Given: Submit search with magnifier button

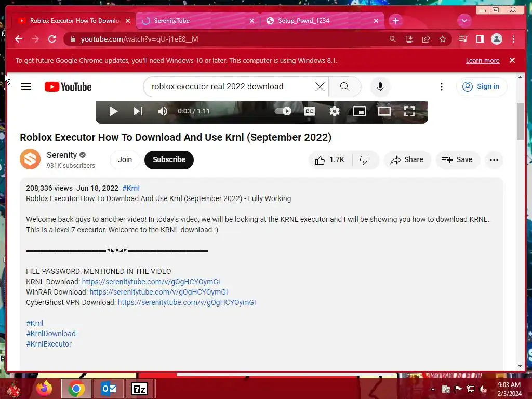Looking at the screenshot, I should click(x=345, y=87).
